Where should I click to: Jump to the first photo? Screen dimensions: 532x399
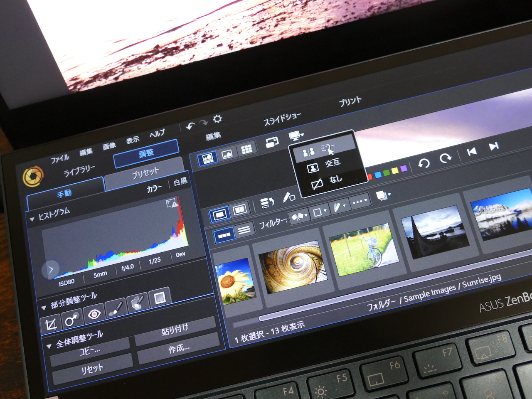pyautogui.click(x=472, y=151)
